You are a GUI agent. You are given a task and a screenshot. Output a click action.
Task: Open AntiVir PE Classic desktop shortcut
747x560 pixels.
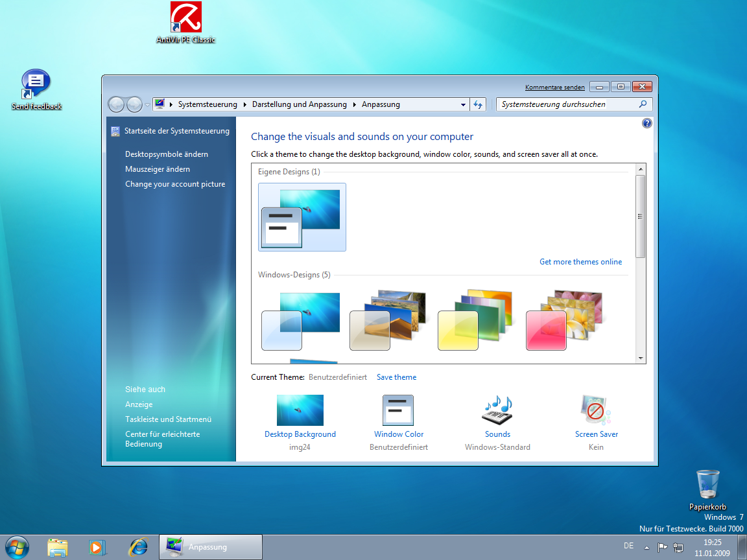point(185,17)
